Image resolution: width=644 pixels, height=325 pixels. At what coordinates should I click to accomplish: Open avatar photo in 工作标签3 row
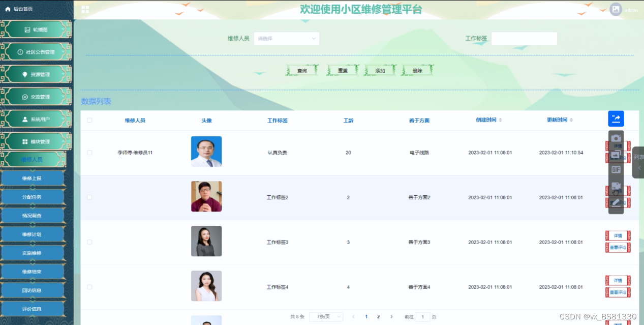[206, 241]
